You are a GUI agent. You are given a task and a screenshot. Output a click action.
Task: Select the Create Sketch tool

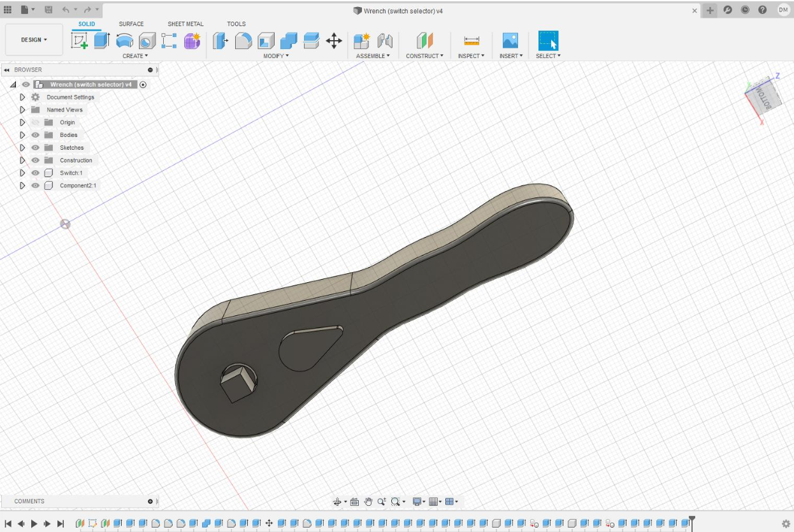click(x=80, y=41)
